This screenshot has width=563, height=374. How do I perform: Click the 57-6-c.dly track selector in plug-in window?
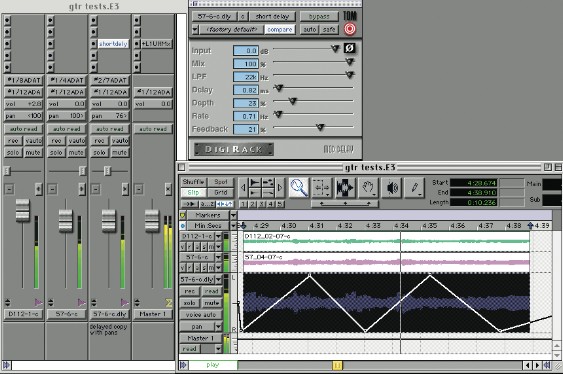(214, 17)
